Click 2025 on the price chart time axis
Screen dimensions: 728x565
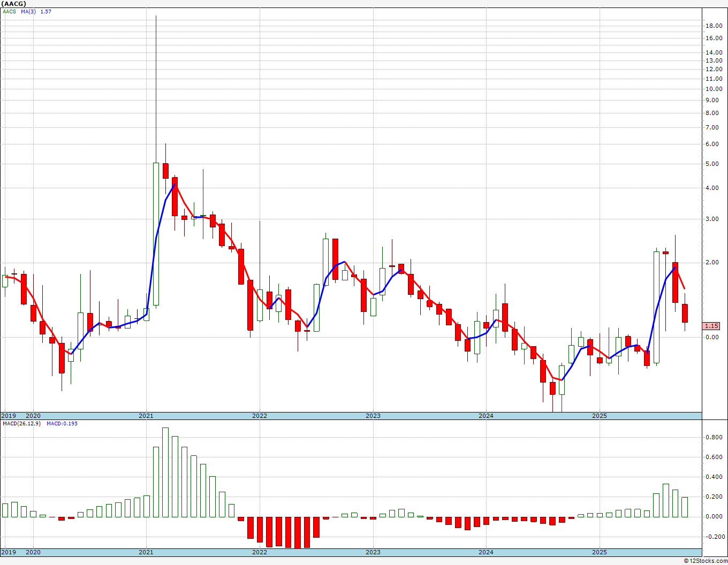point(600,416)
